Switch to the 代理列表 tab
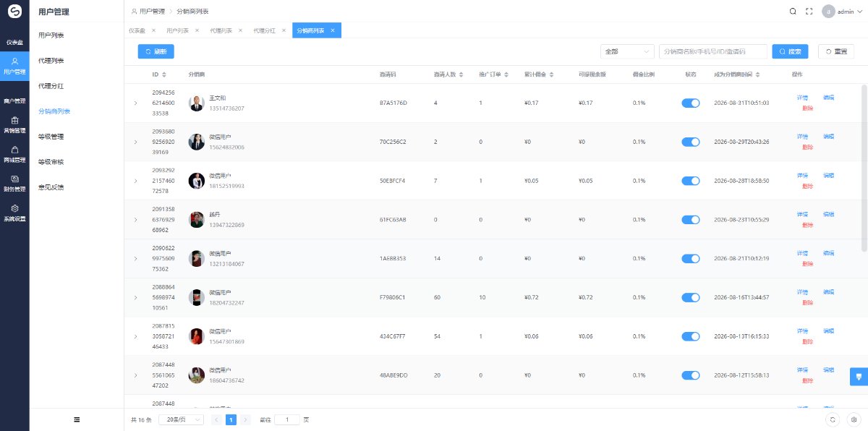 pos(221,30)
